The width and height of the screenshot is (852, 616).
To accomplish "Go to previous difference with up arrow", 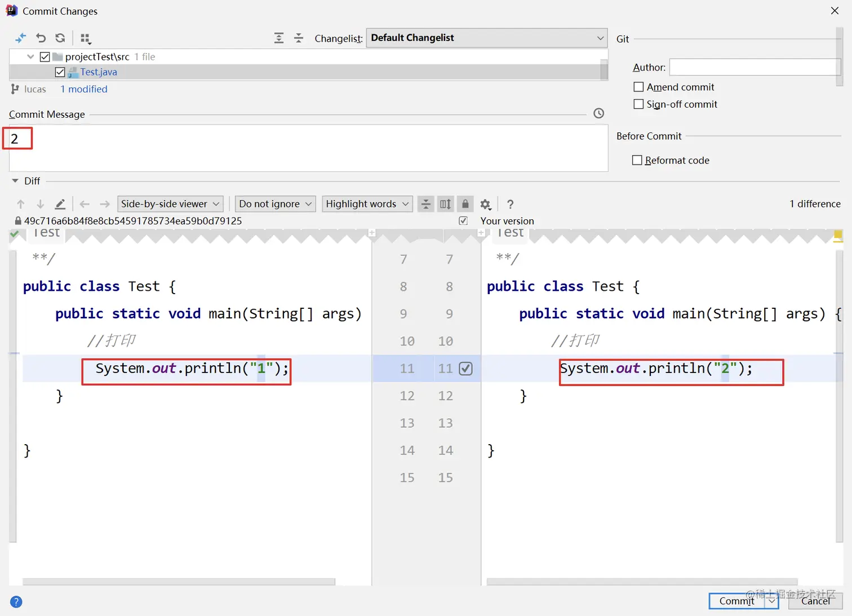I will tap(21, 204).
